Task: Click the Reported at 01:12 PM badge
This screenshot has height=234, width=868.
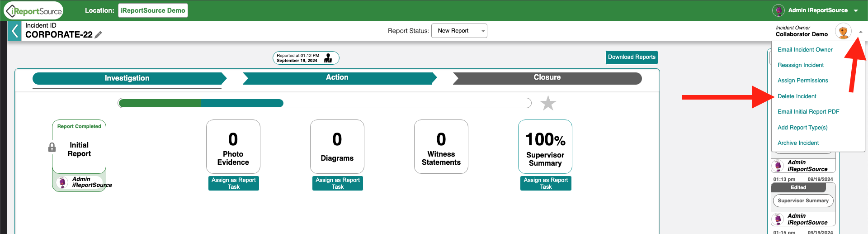Action: pyautogui.click(x=306, y=58)
